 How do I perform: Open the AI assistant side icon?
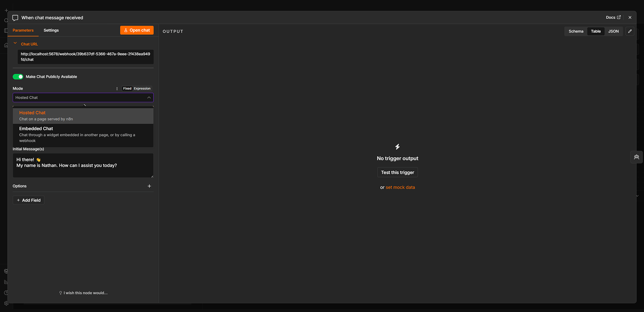tap(636, 157)
